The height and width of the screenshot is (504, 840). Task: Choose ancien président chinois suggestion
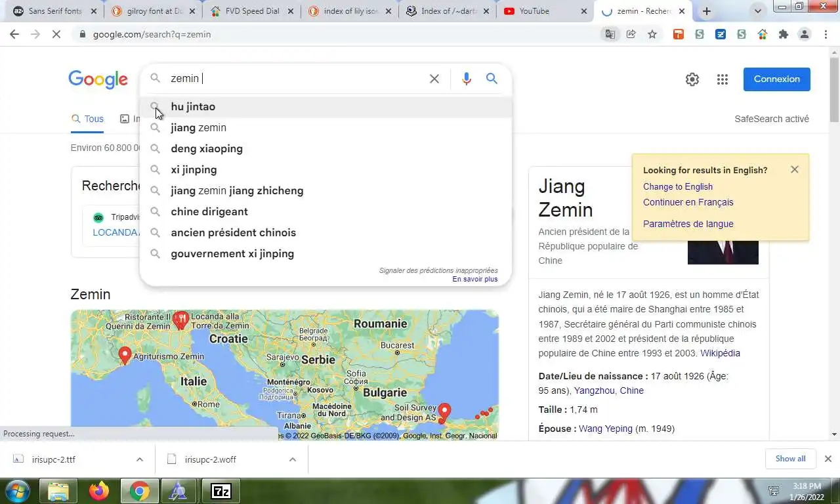click(x=325, y=232)
